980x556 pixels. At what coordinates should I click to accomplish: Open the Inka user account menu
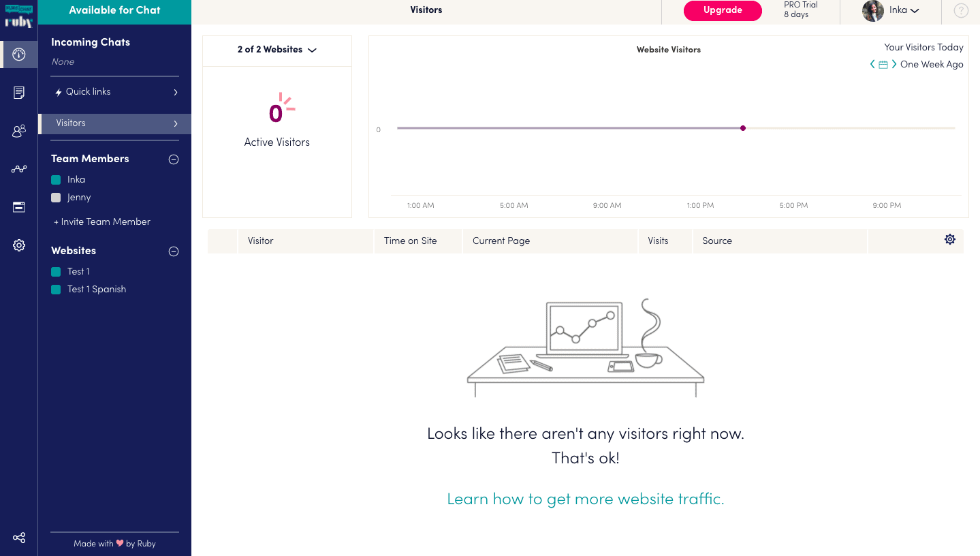click(x=891, y=10)
